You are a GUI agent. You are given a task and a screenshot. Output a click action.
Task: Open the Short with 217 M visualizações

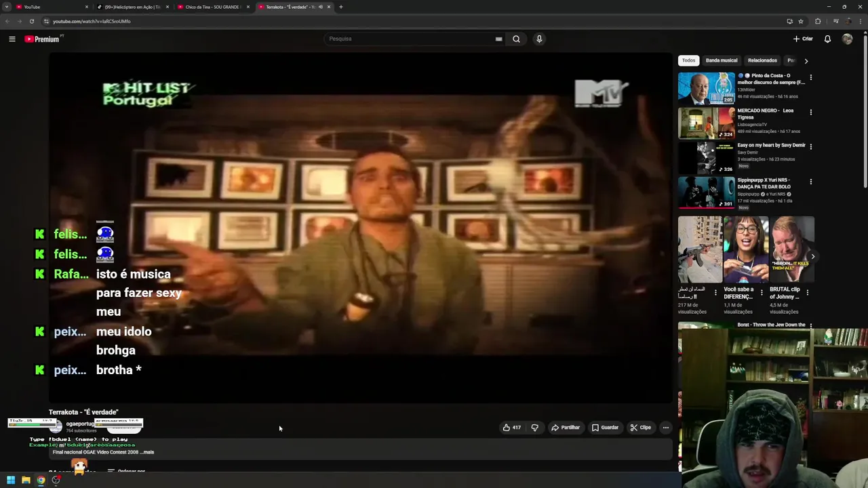tap(700, 249)
